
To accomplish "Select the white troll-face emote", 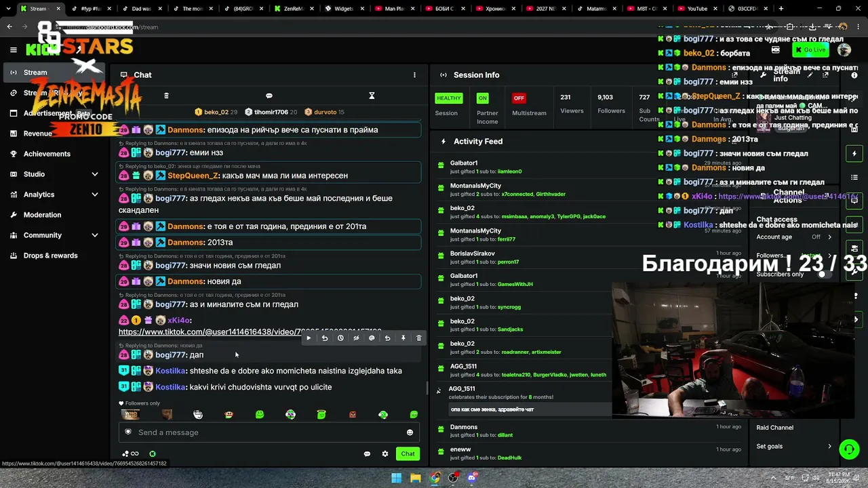I will coord(198,415).
